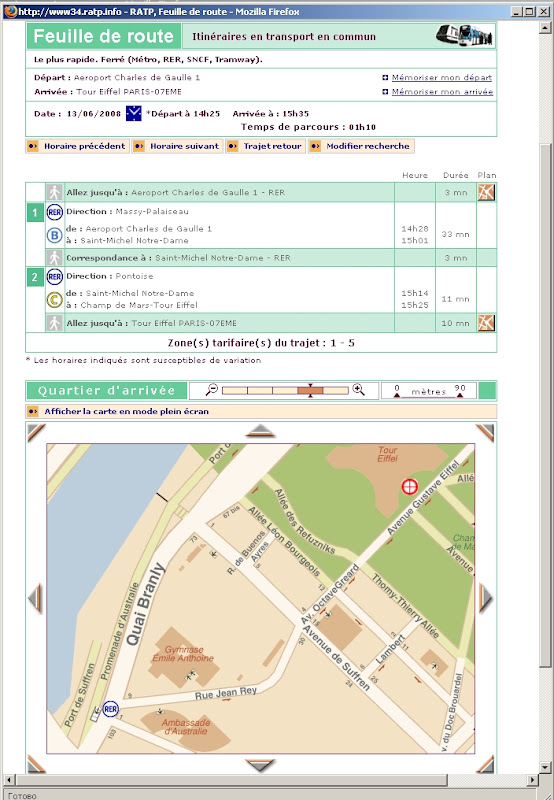Viewport: 554px width, 800px height.
Task: Click the RER icon in step 2 row
Action: pos(55,277)
